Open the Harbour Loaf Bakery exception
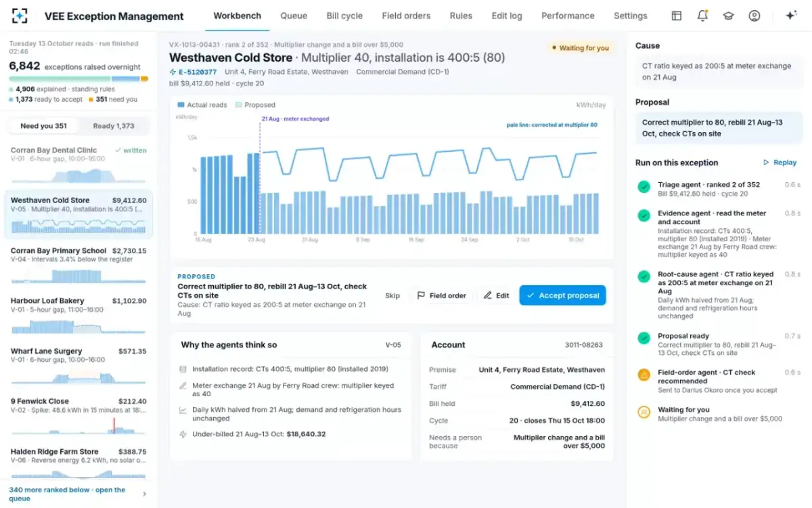This screenshot has height=508, width=812. (78, 314)
